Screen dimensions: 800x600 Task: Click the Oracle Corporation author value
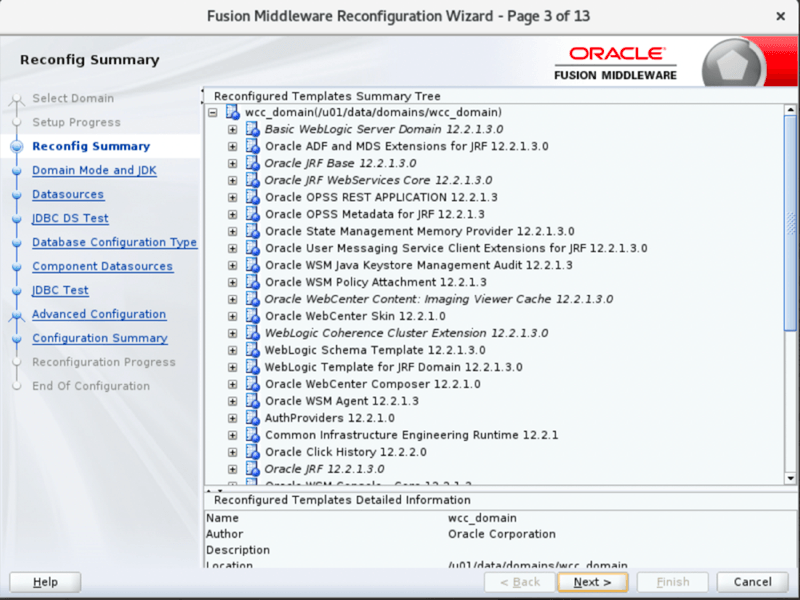point(502,534)
